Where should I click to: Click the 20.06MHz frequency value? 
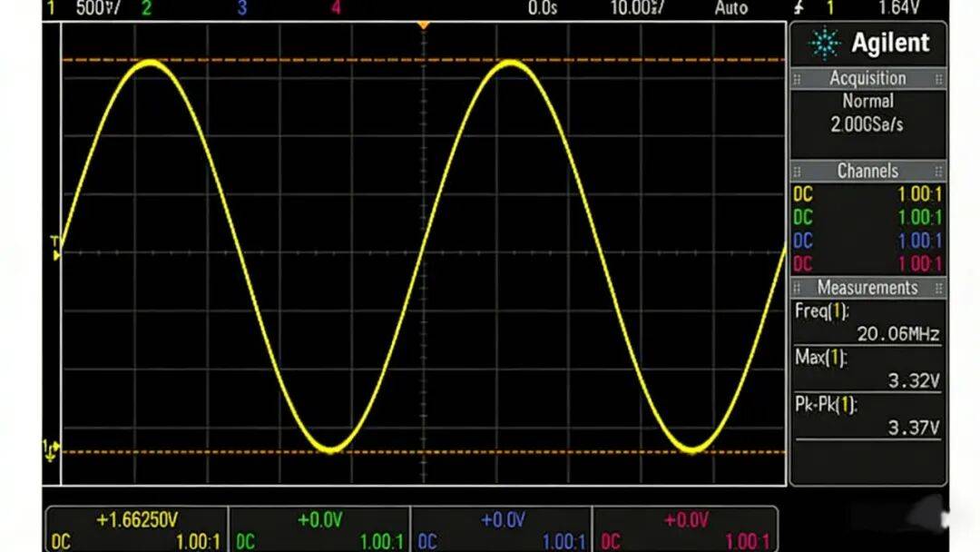tap(898, 334)
